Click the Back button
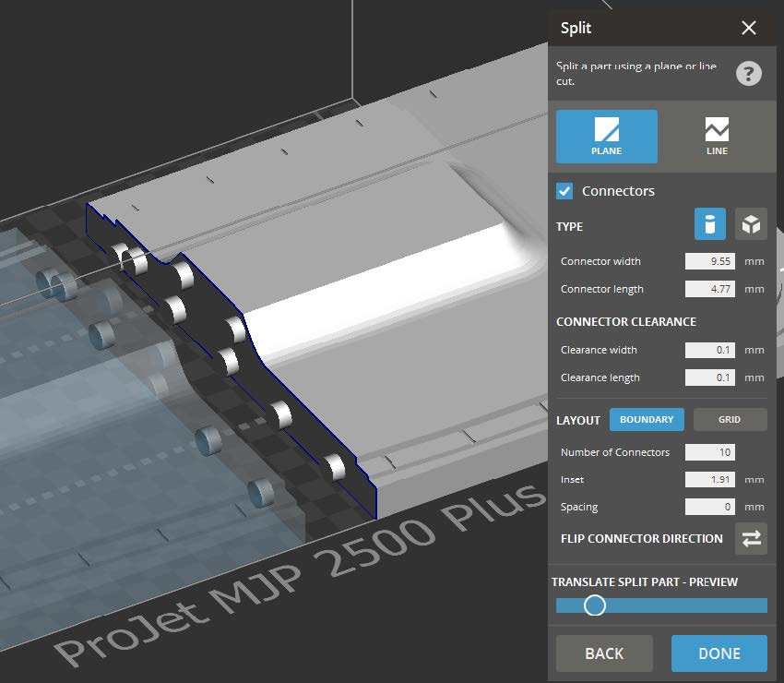This screenshot has height=683, width=784. click(x=604, y=653)
